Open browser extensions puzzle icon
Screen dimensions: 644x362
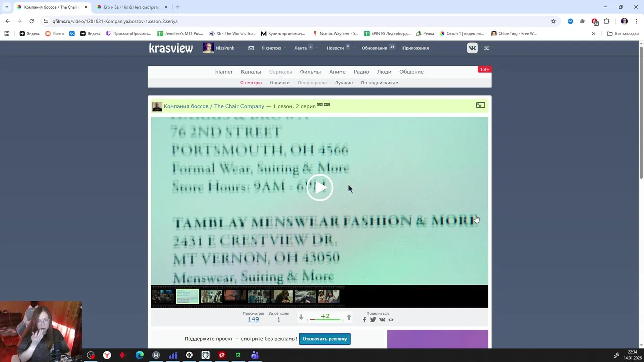tap(606, 21)
